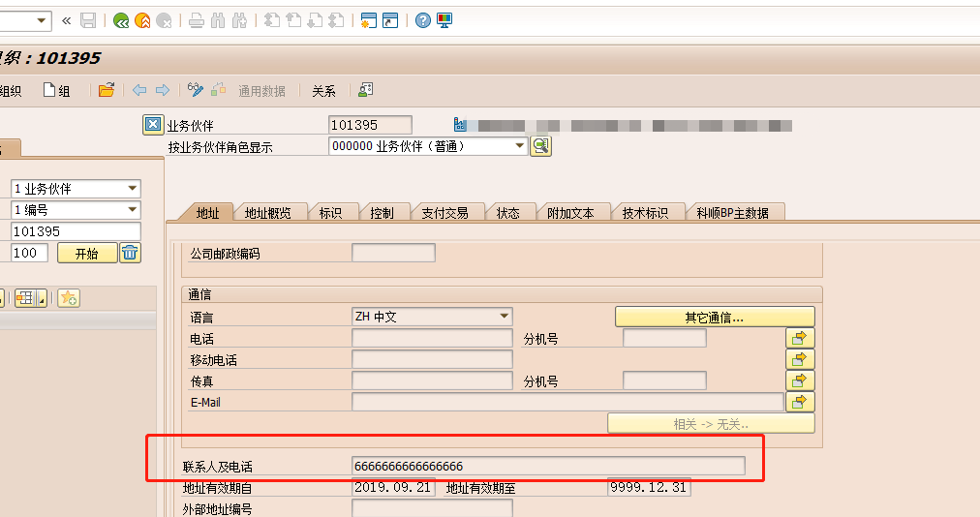Click the 关系 toolbar button

click(x=323, y=91)
